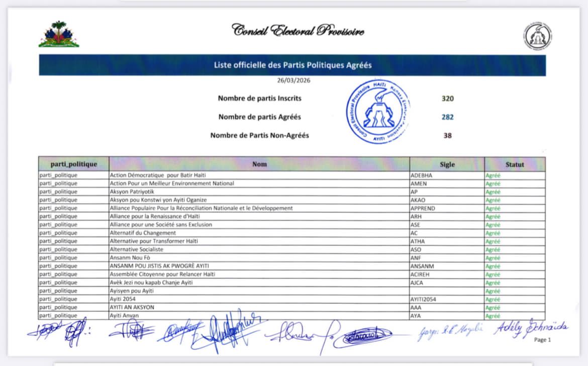588x366 pixels.
Task: Click the CEP logo in top-right corner
Action: coord(537,36)
